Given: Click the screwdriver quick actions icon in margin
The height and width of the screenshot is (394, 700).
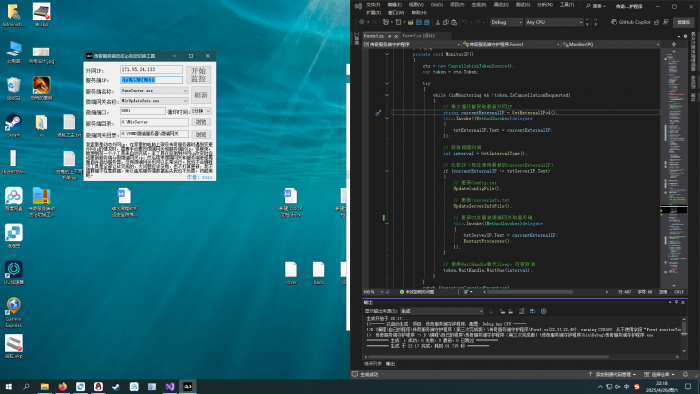Looking at the screenshot, I should [x=378, y=113].
